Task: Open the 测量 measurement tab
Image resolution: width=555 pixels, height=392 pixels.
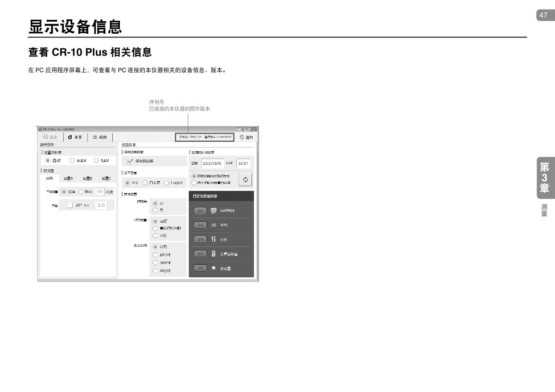Action: (x=74, y=137)
